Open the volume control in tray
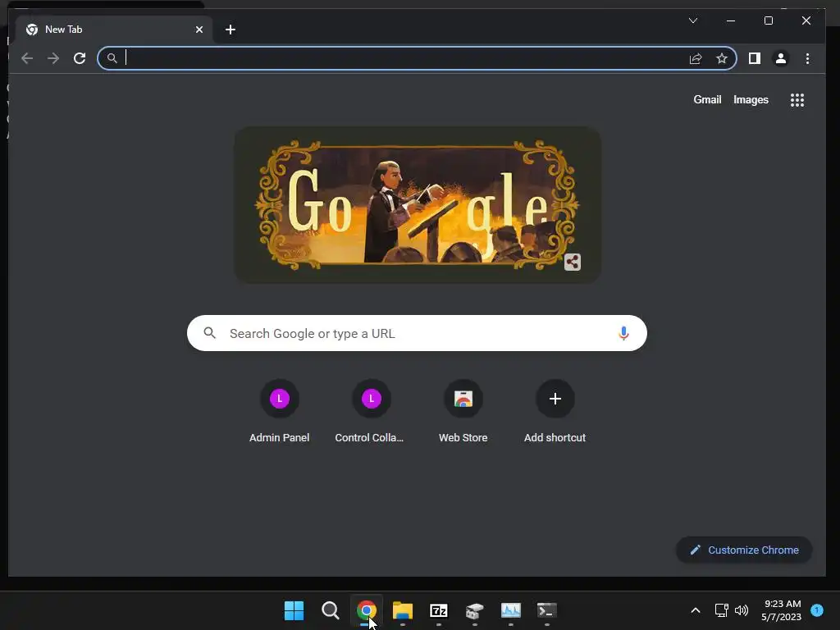The image size is (840, 630). (x=742, y=610)
